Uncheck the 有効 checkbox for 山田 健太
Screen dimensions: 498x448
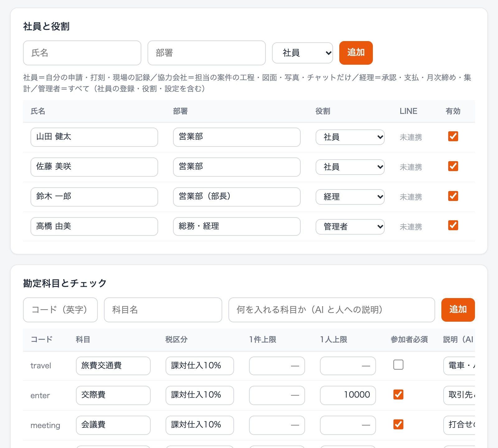tap(453, 136)
